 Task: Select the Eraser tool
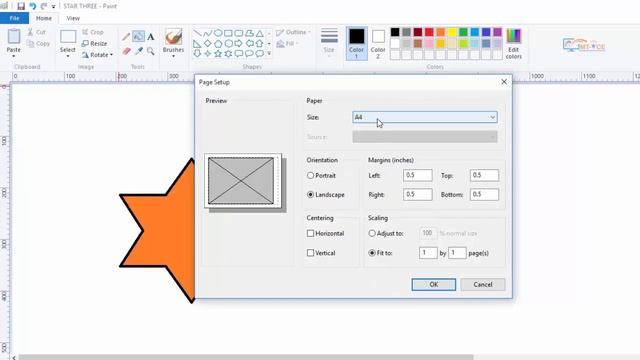pyautogui.click(x=127, y=51)
